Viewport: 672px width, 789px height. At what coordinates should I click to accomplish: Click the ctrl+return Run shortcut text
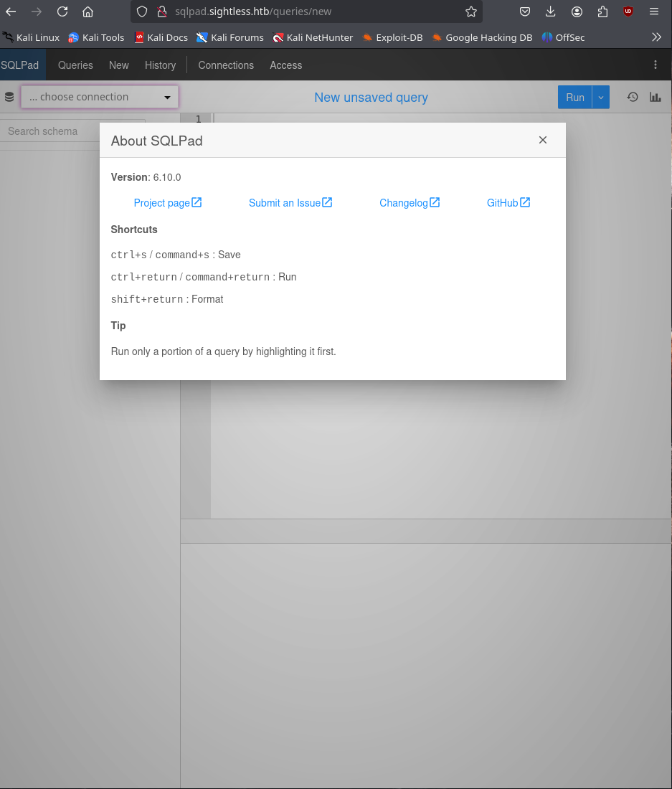[203, 277]
